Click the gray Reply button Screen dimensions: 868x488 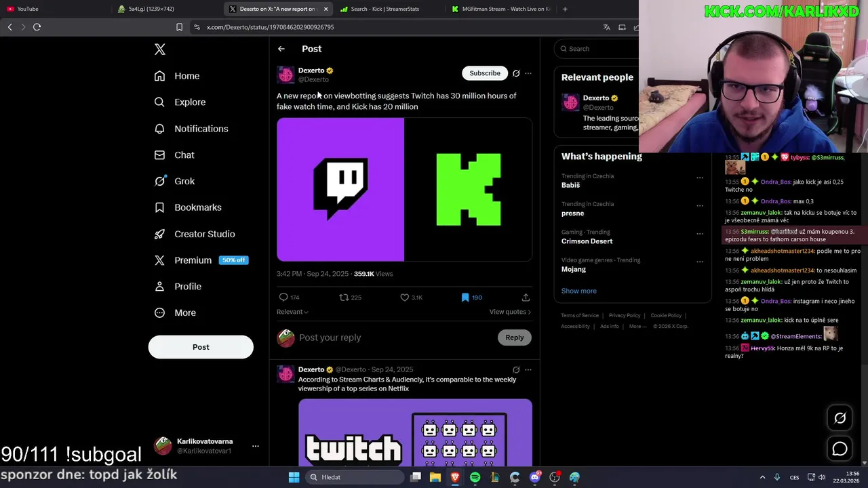(515, 338)
